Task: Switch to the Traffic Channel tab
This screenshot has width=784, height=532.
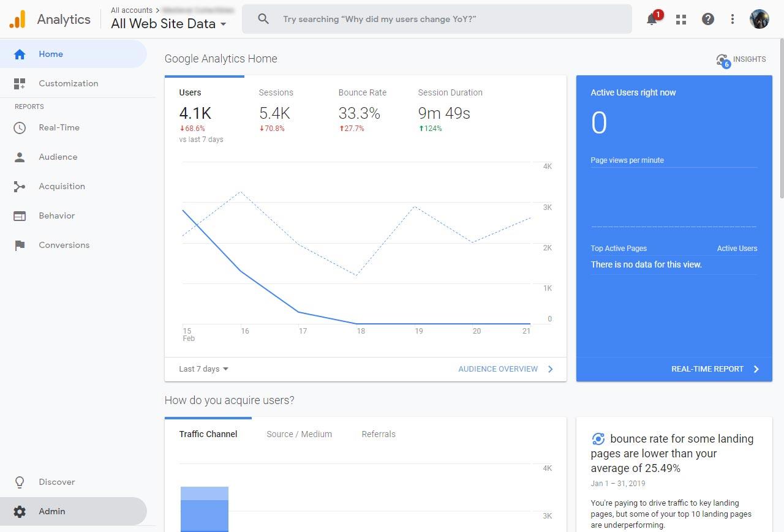Action: (x=208, y=434)
